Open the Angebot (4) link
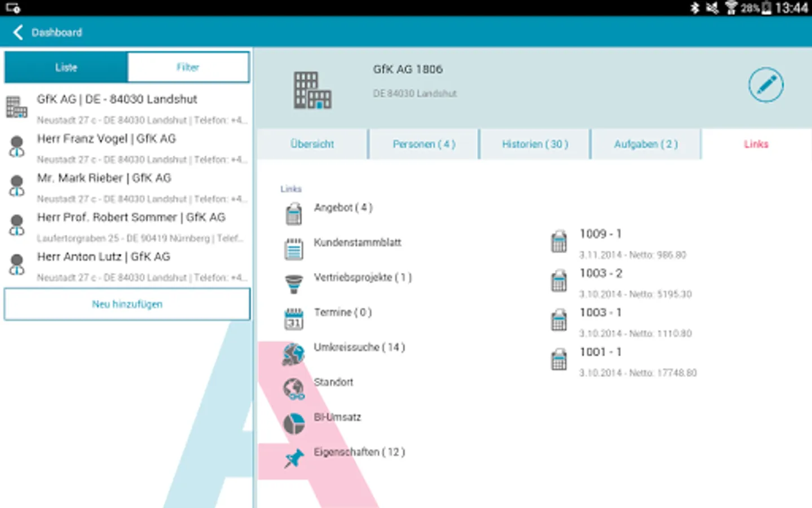This screenshot has height=508, width=812. click(x=343, y=208)
